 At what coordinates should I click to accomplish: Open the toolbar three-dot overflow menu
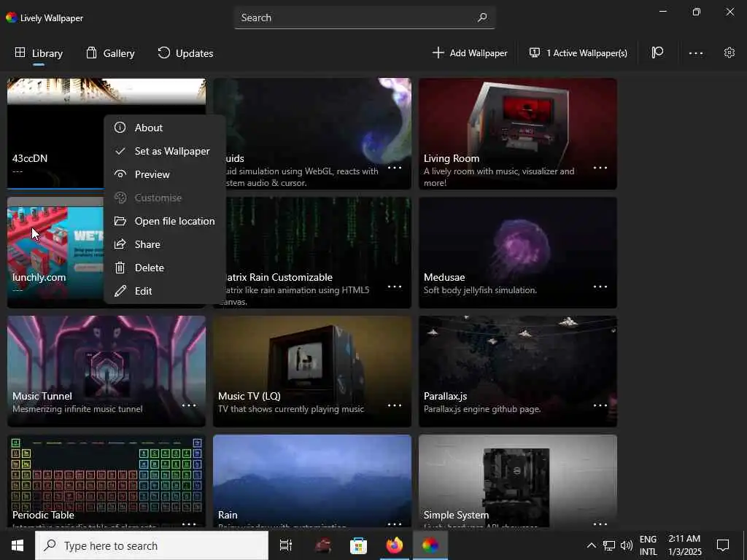pos(695,53)
